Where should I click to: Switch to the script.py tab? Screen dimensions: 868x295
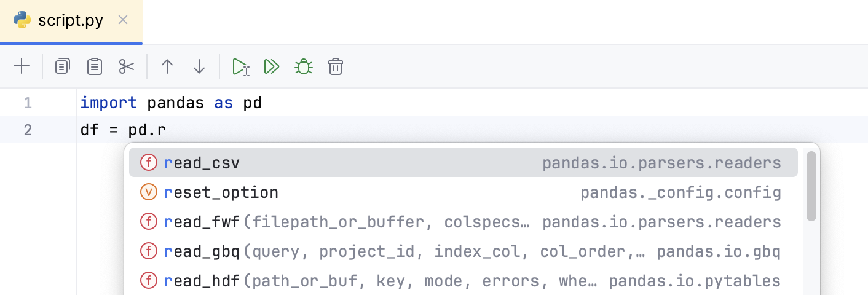point(70,21)
